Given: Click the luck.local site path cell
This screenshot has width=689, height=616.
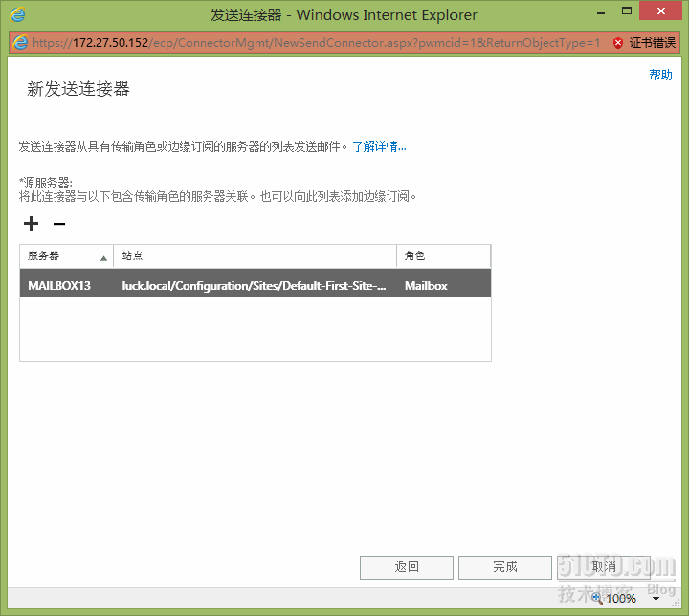Looking at the screenshot, I should 254,286.
